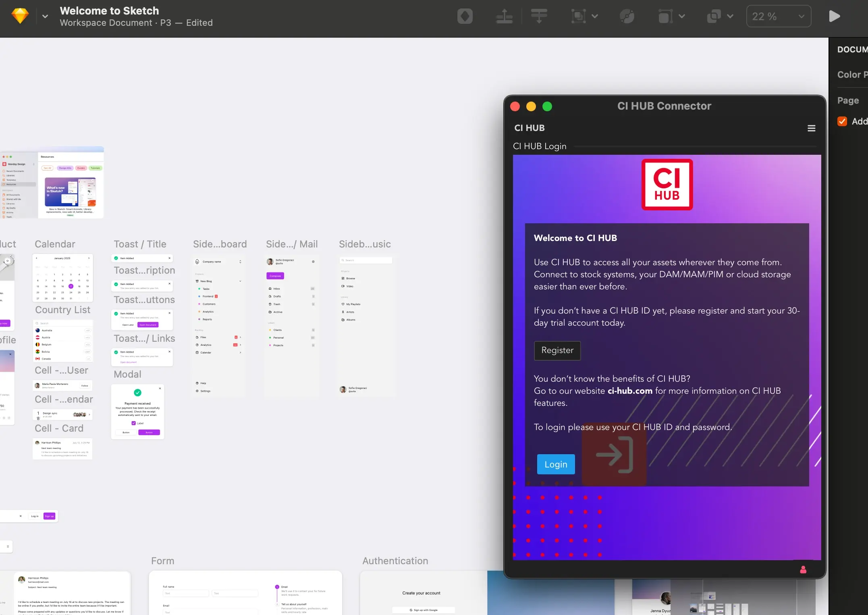Click the user profile icon at the bottom of CI HUB

coord(803,569)
